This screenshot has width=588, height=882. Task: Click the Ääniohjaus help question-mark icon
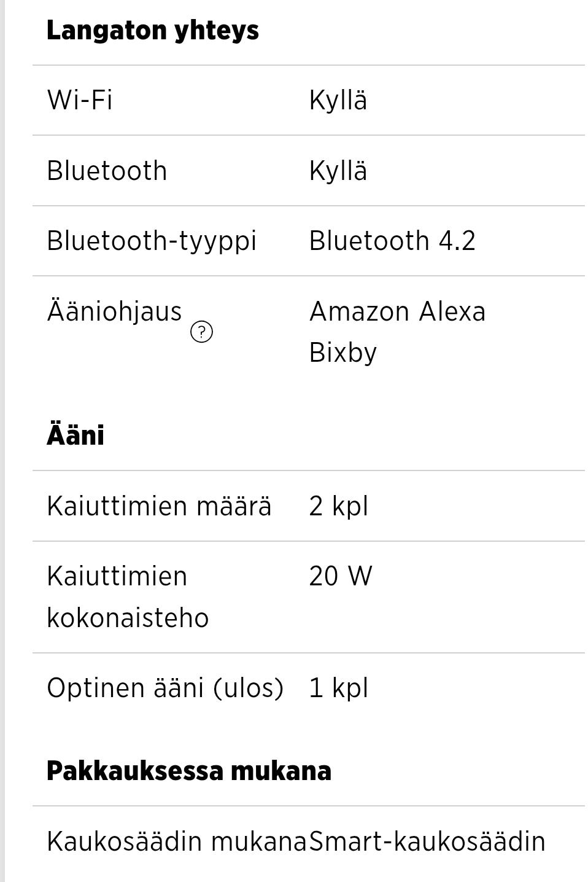[x=201, y=332]
